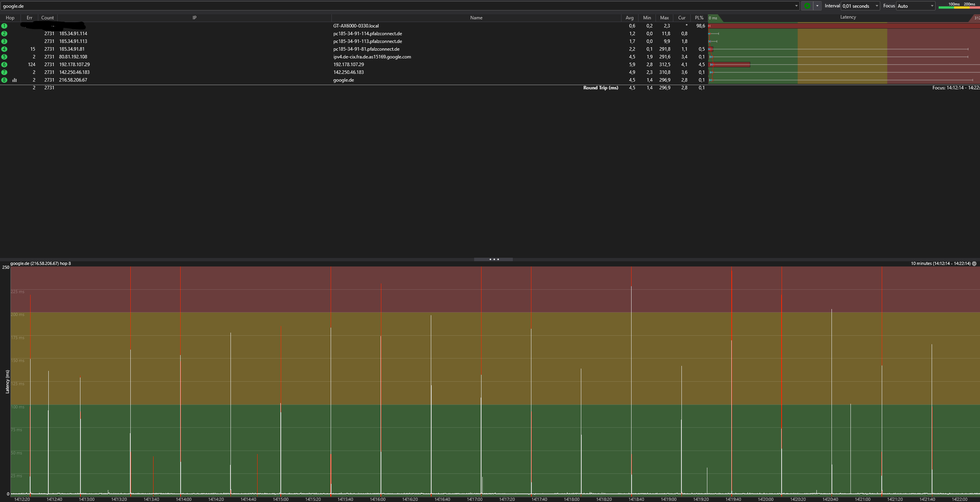Screen dimensions: 980x502
Task: Click the hop 4 green status icon
Action: [4, 49]
